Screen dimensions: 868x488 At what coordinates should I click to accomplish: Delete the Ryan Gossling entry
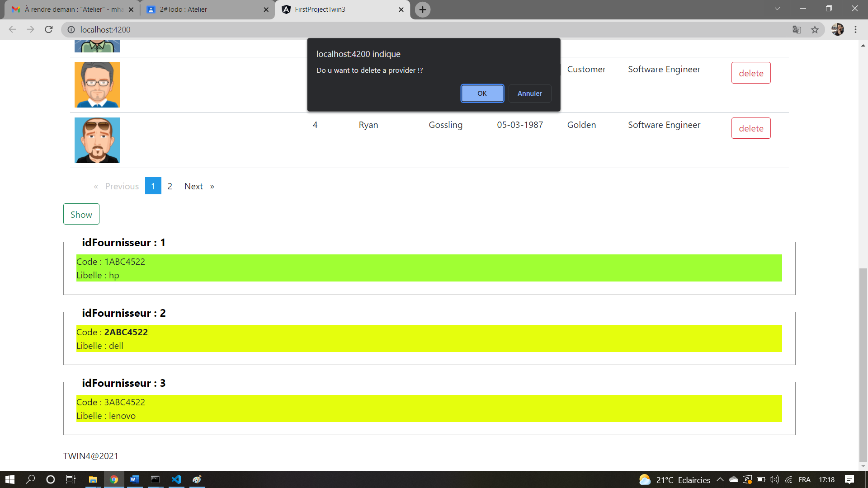pyautogui.click(x=750, y=128)
